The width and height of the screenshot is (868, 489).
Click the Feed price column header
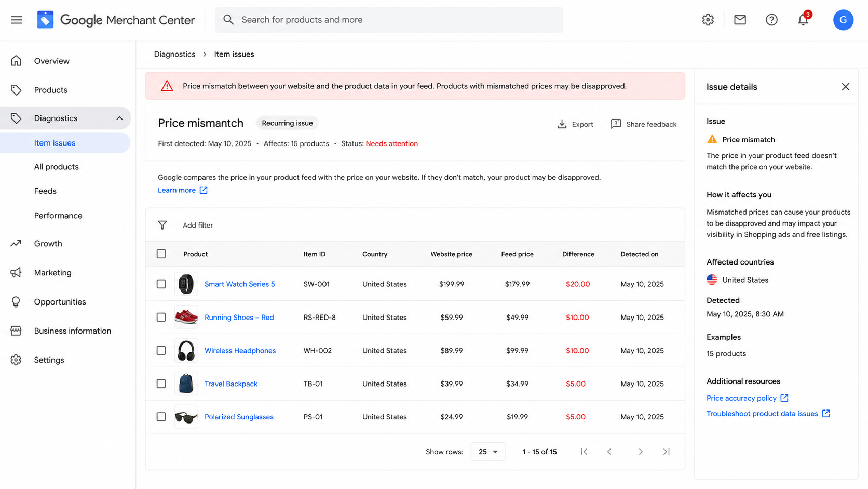[x=517, y=254]
